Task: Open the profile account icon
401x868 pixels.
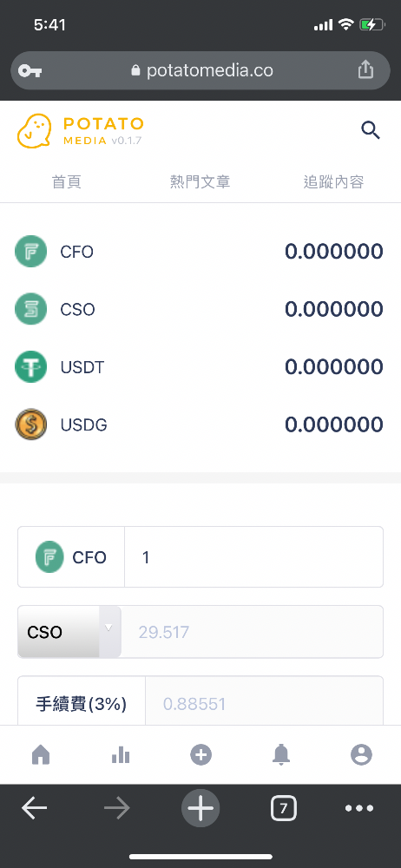Action: coord(361,754)
